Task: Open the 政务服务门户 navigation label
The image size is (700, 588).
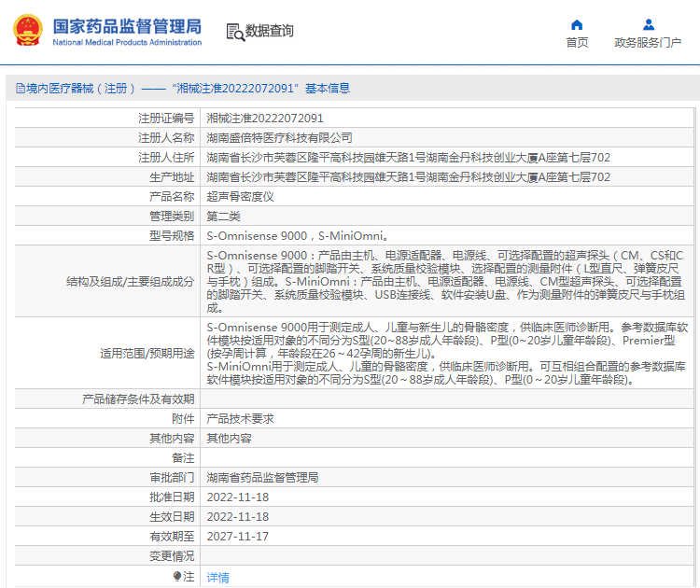Action: coord(648,43)
